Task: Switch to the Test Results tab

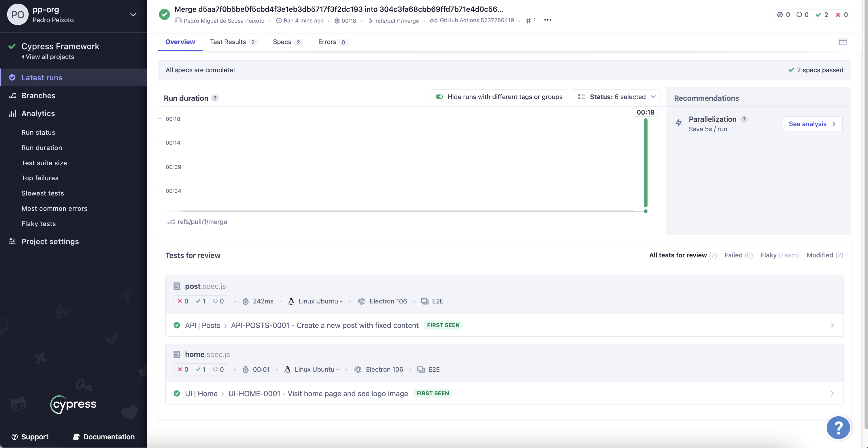Action: (x=233, y=42)
